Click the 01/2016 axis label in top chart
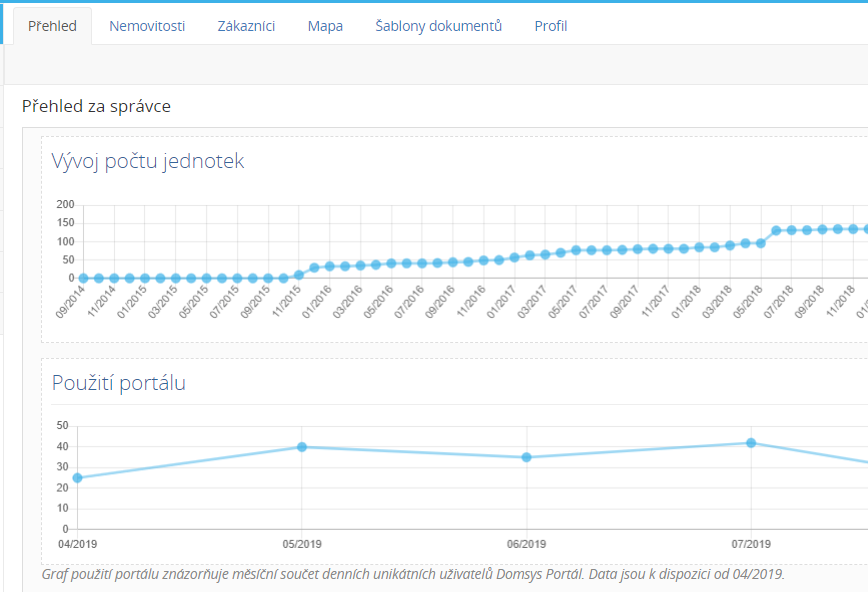 click(x=317, y=301)
